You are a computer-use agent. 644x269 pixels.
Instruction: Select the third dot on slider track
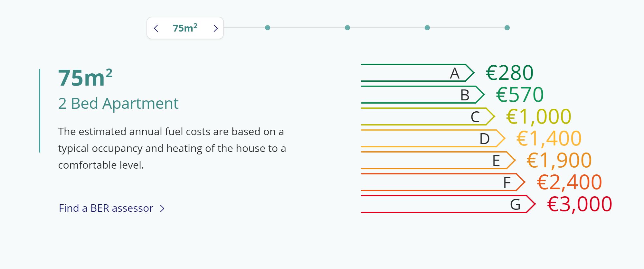point(427,28)
